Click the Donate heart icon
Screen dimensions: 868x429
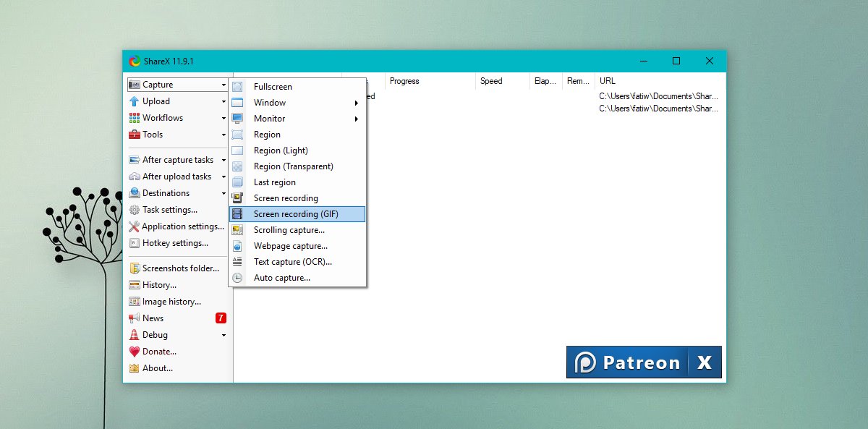pos(135,352)
